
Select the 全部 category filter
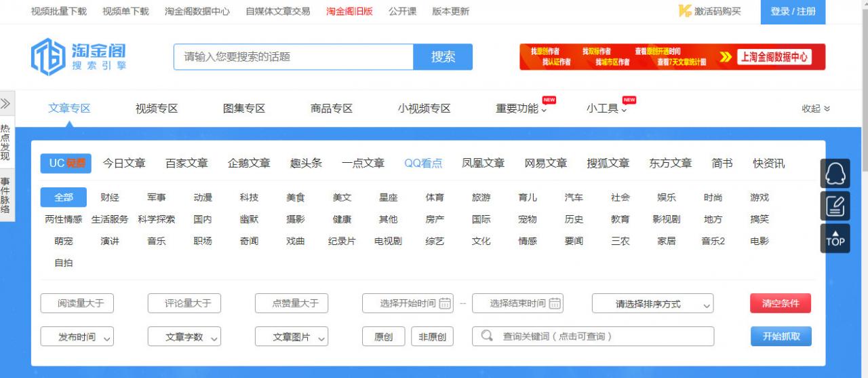click(x=64, y=197)
